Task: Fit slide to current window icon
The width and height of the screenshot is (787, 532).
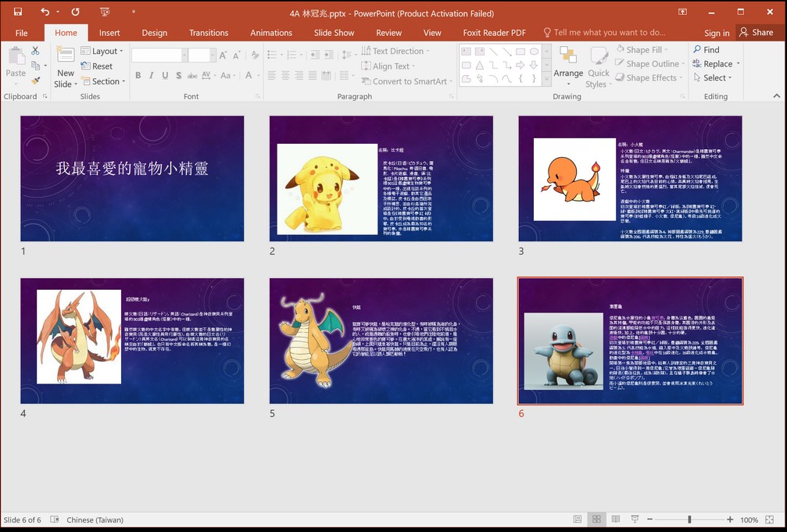Action: pyautogui.click(x=770, y=520)
